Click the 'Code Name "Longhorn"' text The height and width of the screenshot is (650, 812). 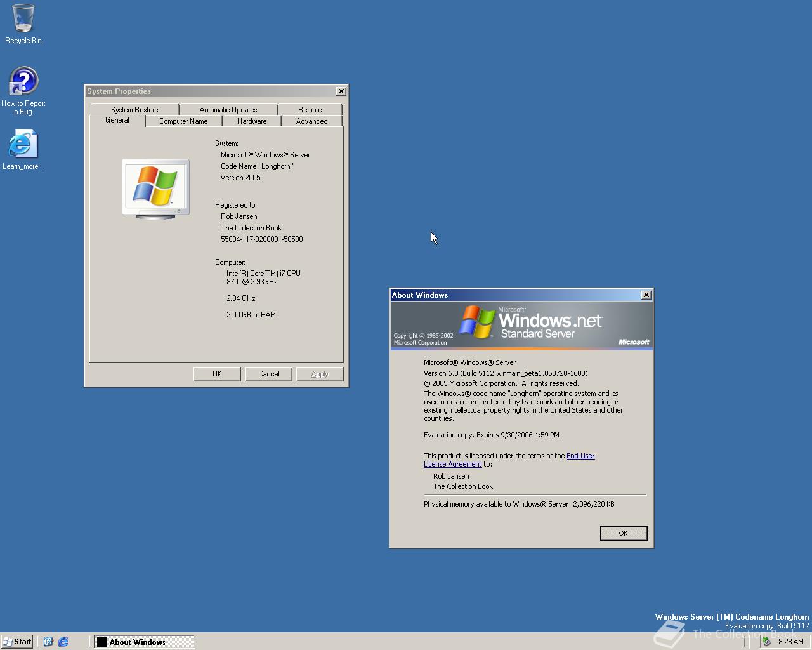coord(257,166)
